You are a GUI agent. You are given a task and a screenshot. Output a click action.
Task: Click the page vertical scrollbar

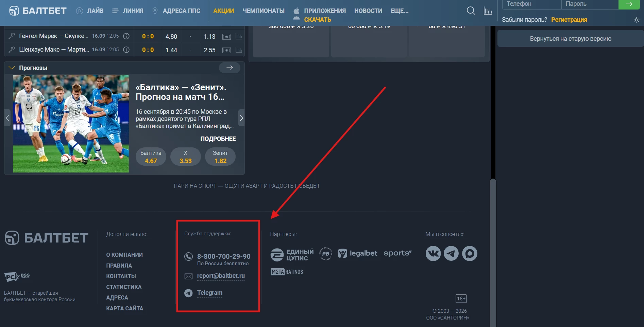click(493, 253)
